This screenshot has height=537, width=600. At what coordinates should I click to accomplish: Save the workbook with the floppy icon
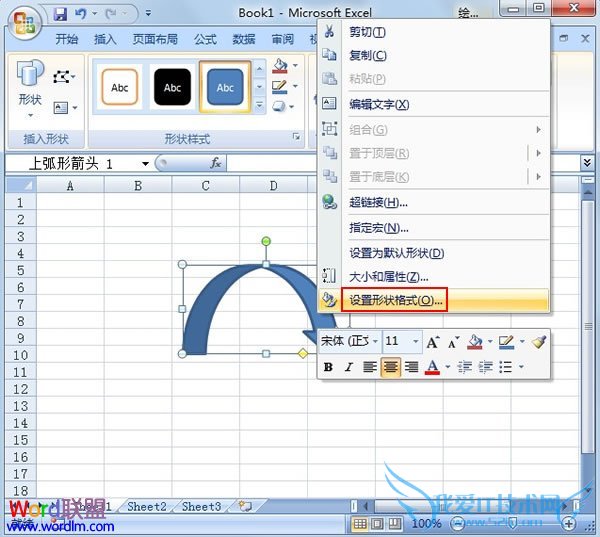pyautogui.click(x=60, y=14)
